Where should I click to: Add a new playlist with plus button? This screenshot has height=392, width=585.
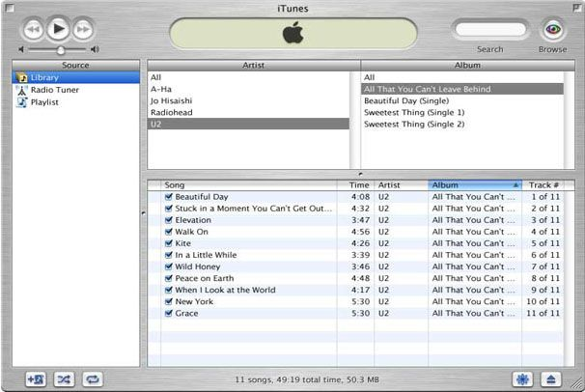click(x=36, y=379)
